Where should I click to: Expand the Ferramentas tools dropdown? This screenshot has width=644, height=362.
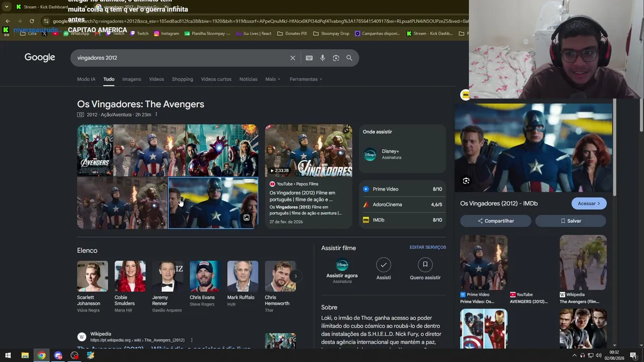click(306, 79)
